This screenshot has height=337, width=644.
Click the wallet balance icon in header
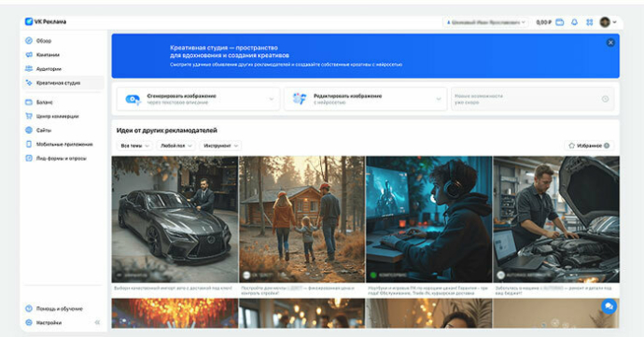tap(560, 22)
